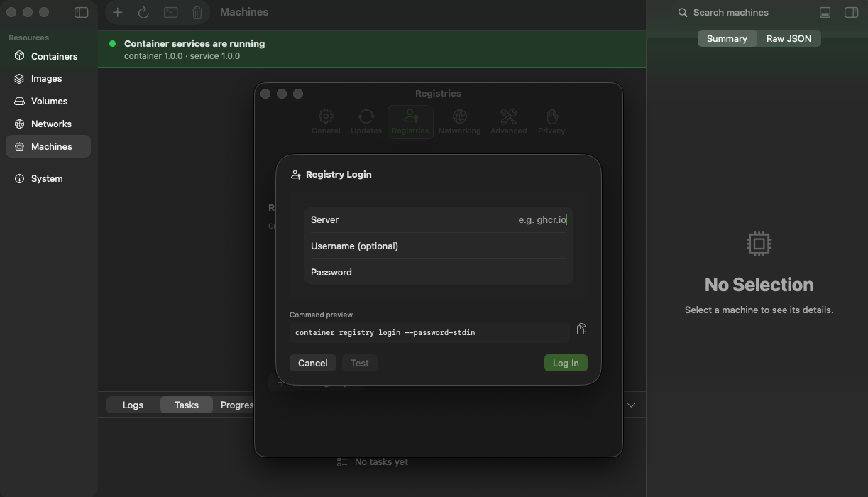Open Containers in the sidebar
868x497 pixels.
coord(48,56)
